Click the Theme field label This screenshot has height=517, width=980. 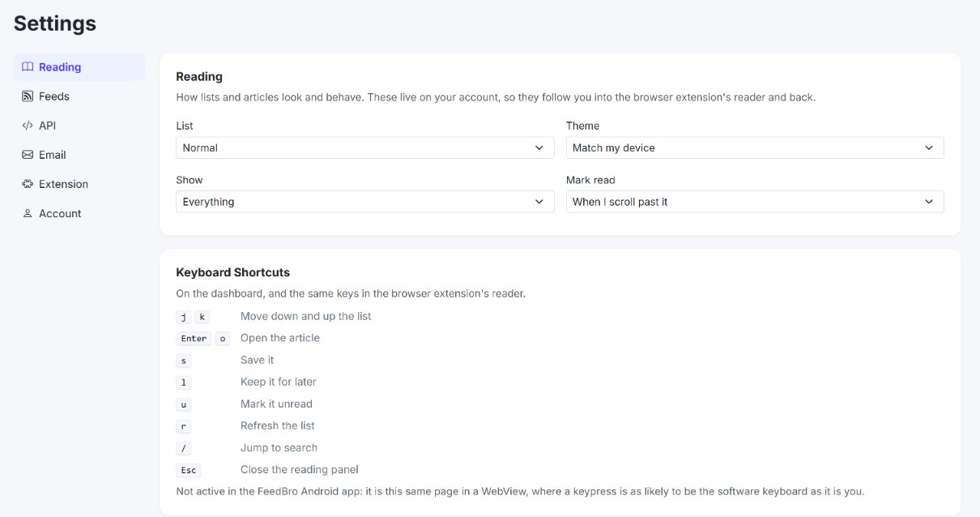[x=583, y=126]
